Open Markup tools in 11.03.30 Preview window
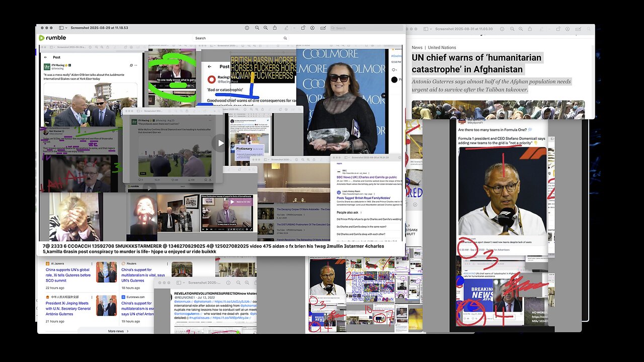Viewport: 644px width, 362px height. pyautogui.click(x=568, y=29)
